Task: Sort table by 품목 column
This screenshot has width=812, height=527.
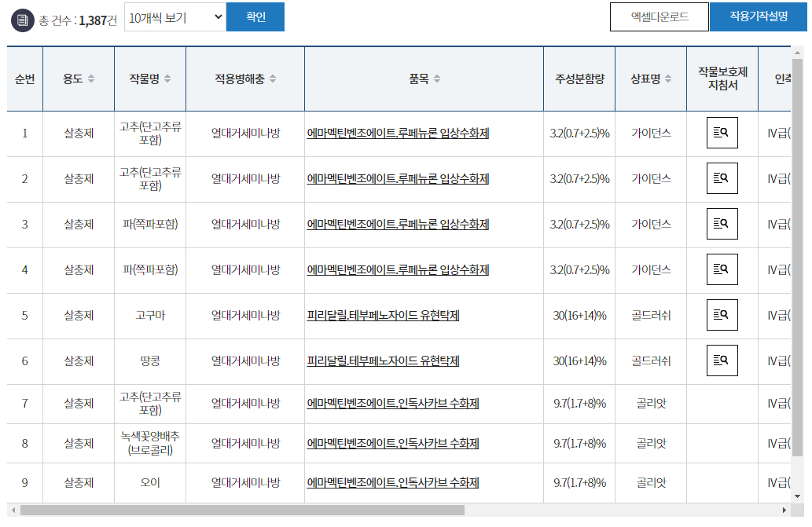Action: [x=437, y=79]
